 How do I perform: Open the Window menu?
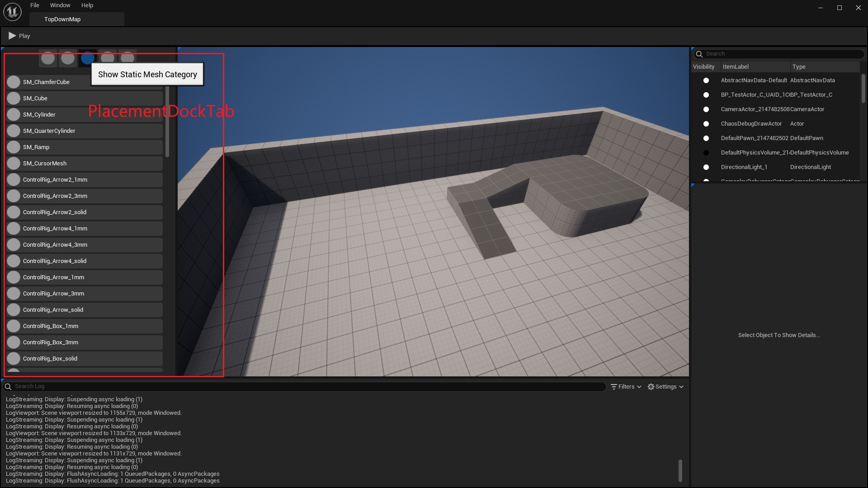[x=60, y=5]
